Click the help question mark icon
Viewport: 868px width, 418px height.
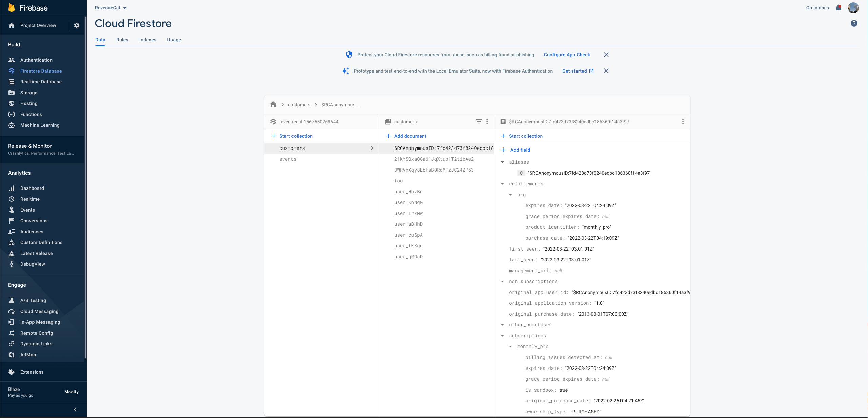[854, 23]
